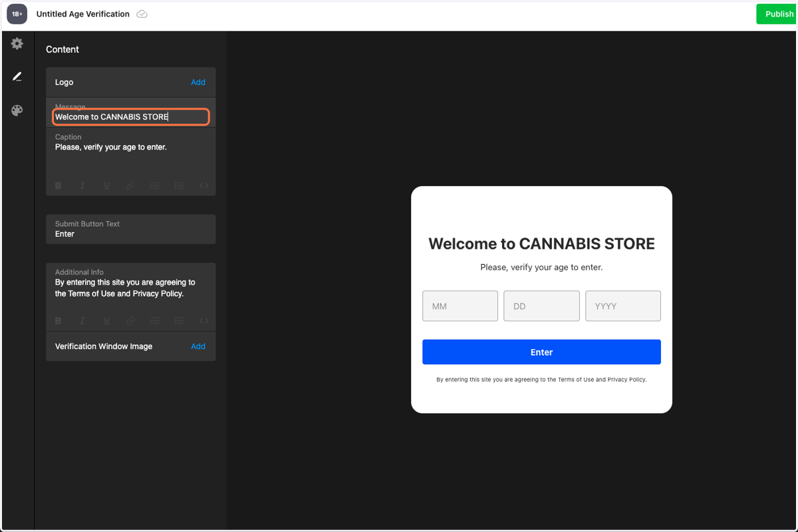Focus the DD day field
The width and height of the screenshot is (798, 532).
[x=541, y=306]
